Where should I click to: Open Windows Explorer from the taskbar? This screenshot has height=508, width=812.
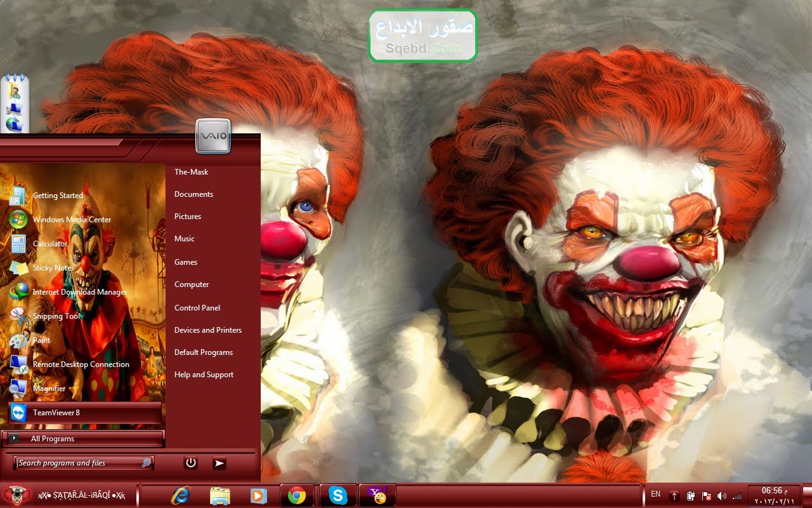(219, 496)
